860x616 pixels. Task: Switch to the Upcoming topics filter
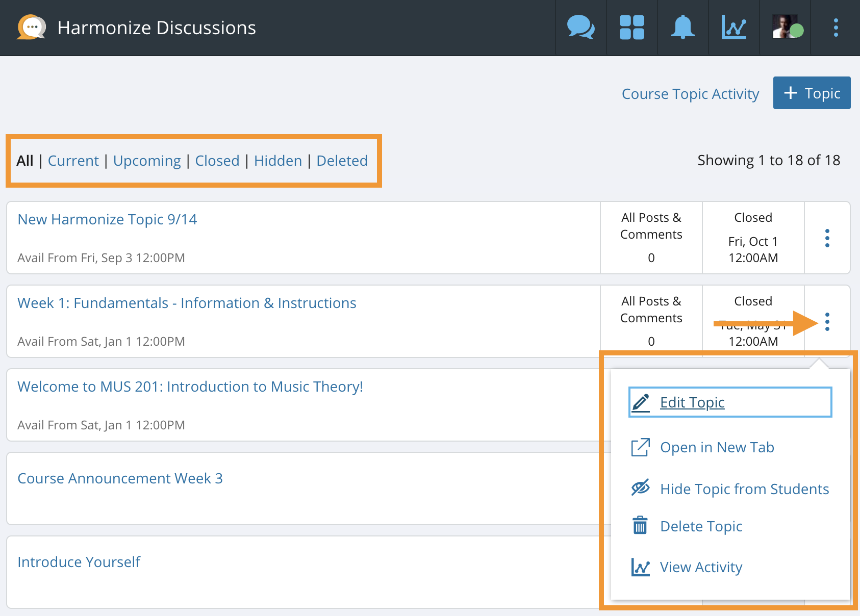147,161
